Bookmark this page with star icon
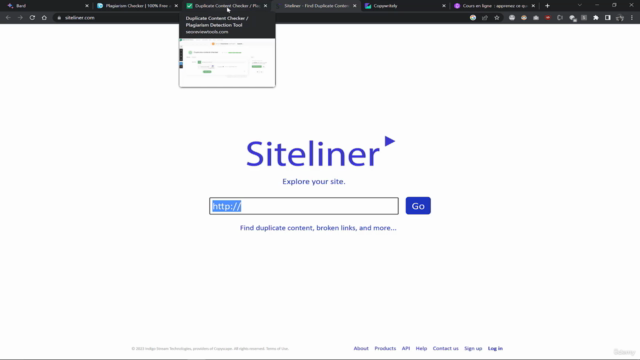640x360 pixels. click(497, 18)
